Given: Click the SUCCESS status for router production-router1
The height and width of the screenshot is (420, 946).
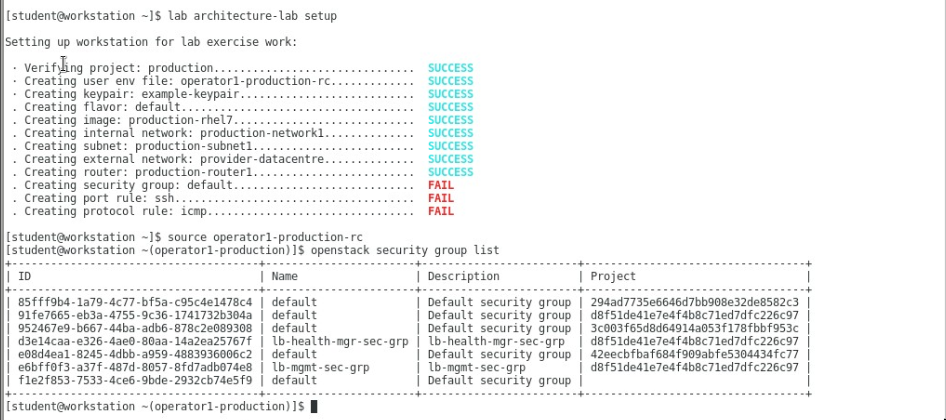Looking at the screenshot, I should [x=450, y=172].
